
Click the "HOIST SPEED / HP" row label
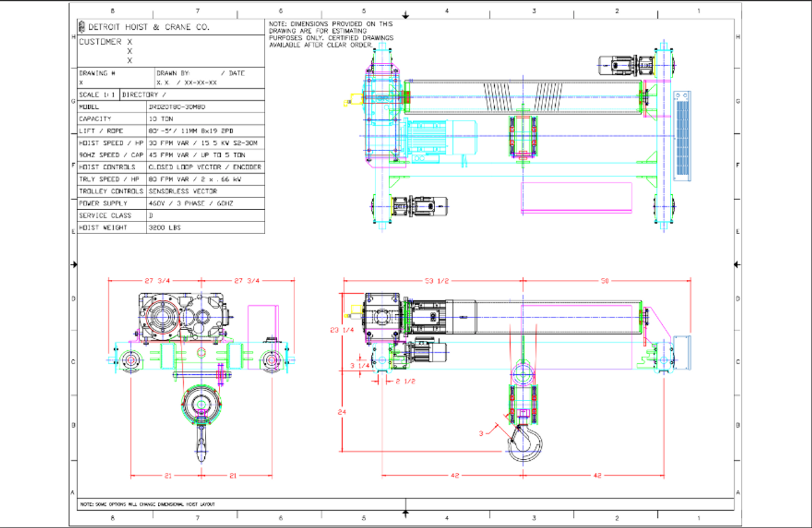pyautogui.click(x=111, y=143)
